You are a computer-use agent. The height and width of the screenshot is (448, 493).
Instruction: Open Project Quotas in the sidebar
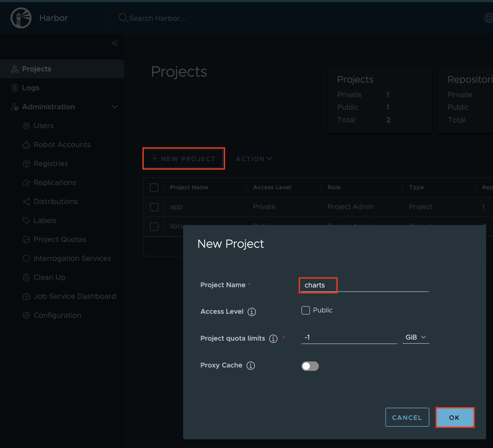60,240
